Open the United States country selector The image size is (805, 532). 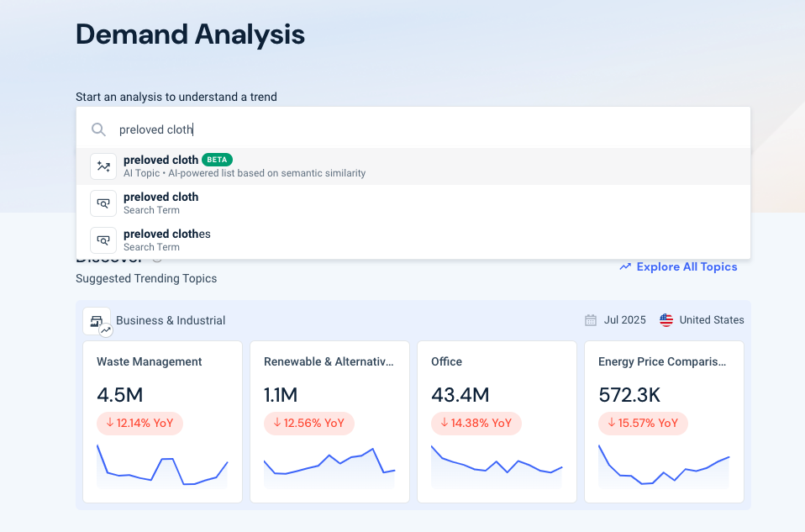coord(711,320)
